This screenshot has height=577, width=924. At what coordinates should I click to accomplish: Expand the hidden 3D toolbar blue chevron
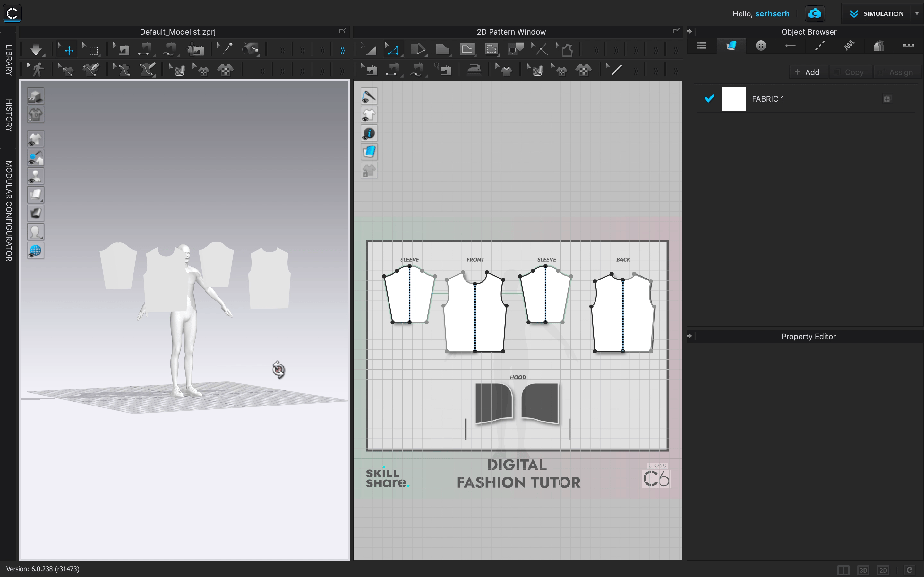343,50
